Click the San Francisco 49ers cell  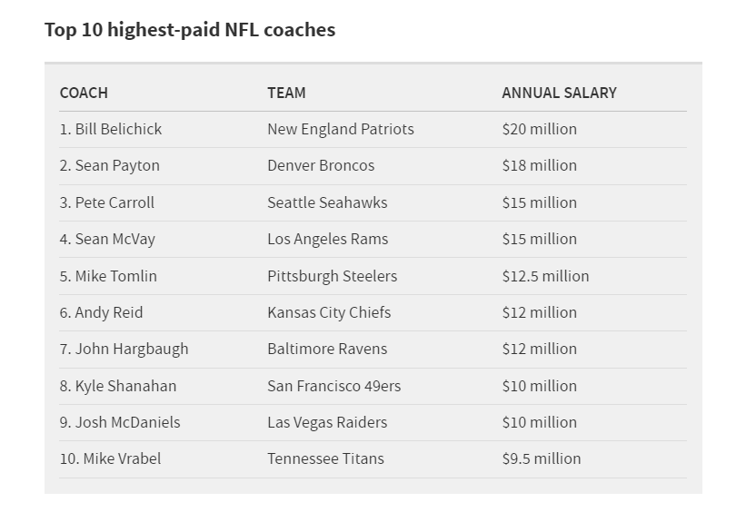[334, 386]
